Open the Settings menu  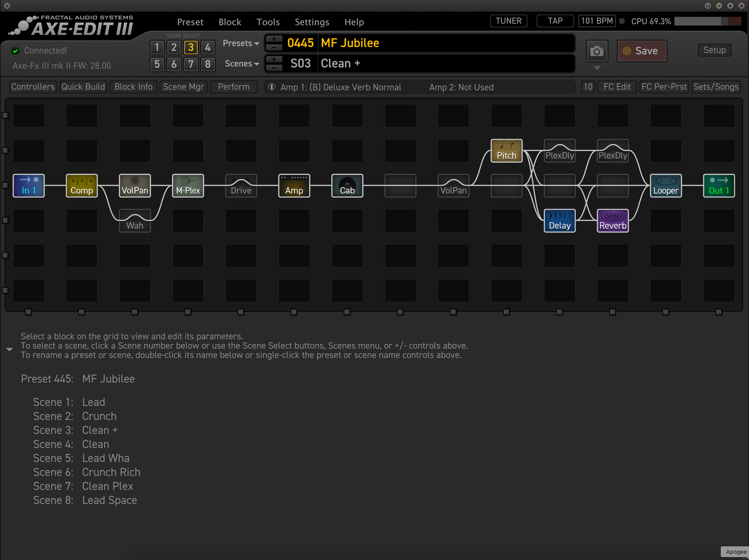(x=312, y=22)
